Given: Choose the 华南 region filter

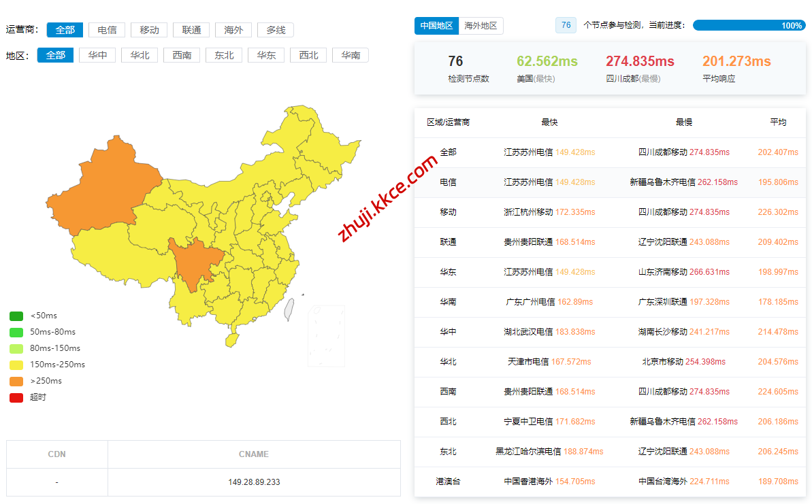Looking at the screenshot, I should coord(351,55).
